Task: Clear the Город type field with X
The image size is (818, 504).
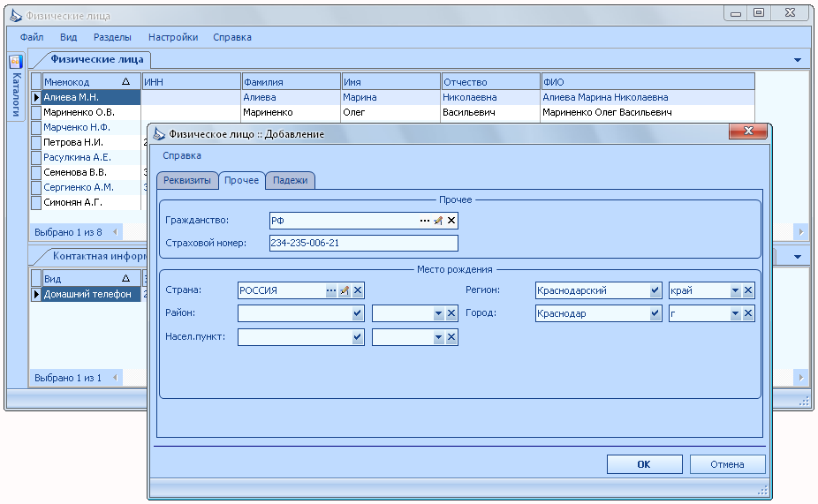Action: tap(748, 313)
